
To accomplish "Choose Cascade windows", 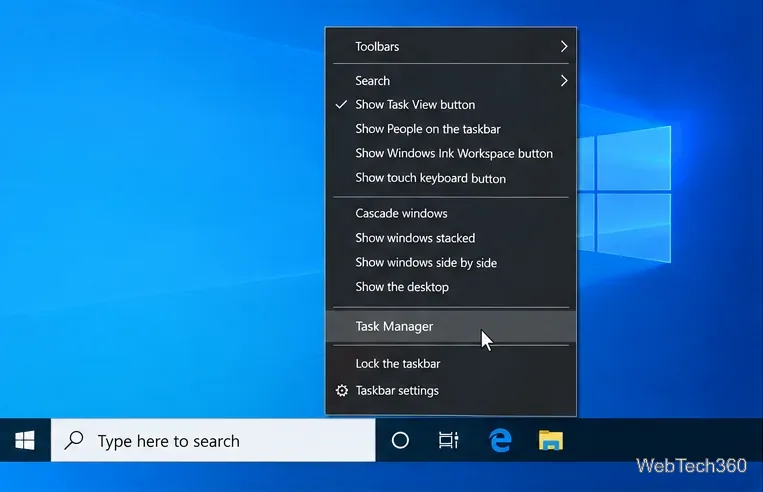I will [451, 213].
